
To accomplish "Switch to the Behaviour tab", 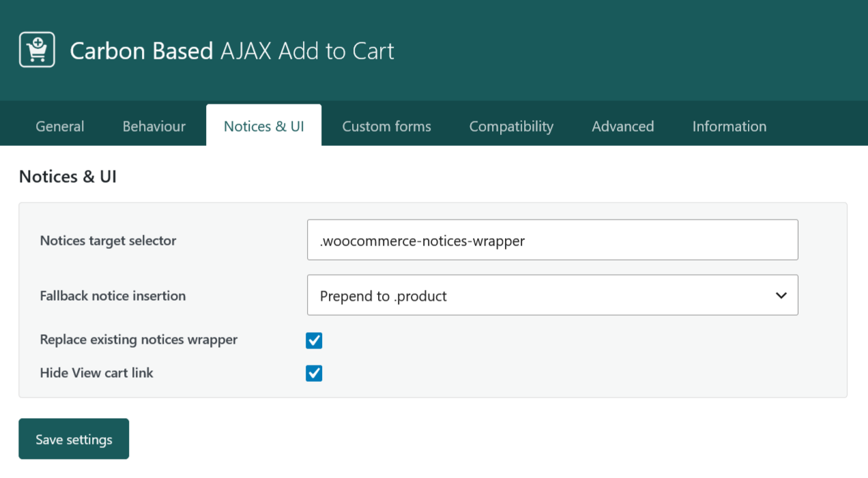I will tap(154, 126).
